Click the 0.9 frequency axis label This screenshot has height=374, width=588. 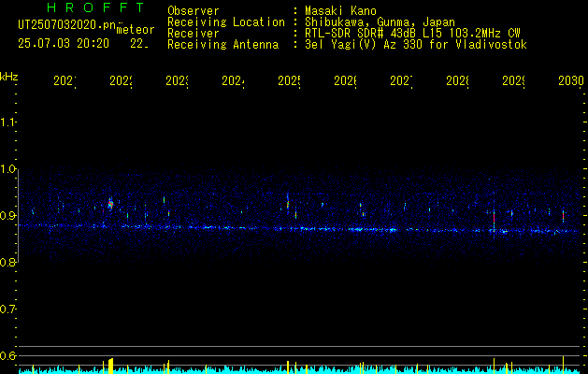click(x=8, y=215)
